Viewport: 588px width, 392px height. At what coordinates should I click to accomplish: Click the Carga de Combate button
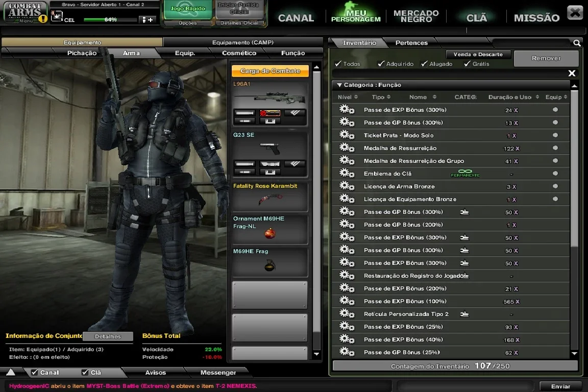click(x=270, y=71)
